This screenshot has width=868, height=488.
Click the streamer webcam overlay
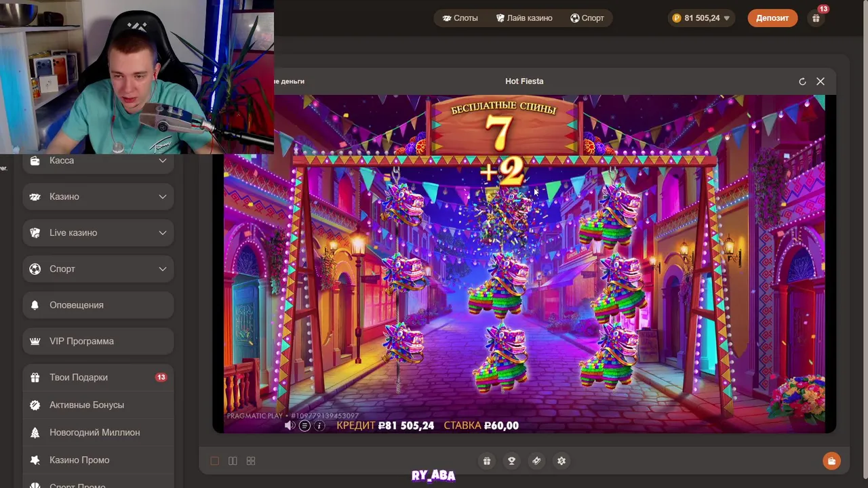coord(137,77)
